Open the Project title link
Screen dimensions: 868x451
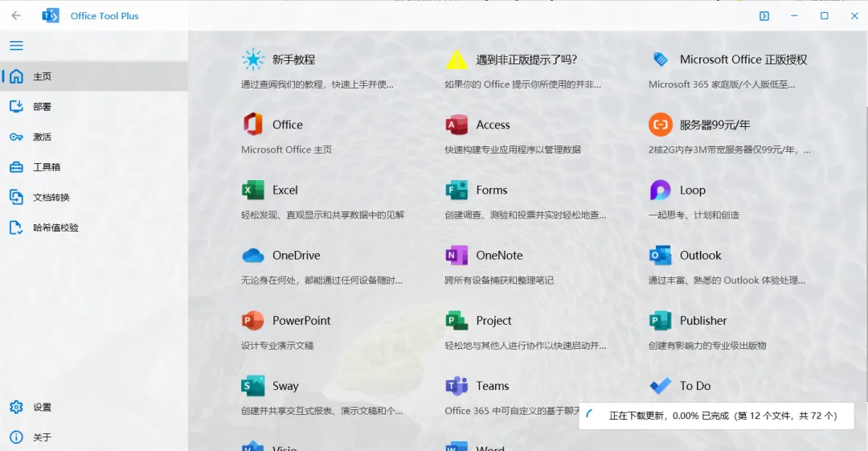click(x=493, y=320)
